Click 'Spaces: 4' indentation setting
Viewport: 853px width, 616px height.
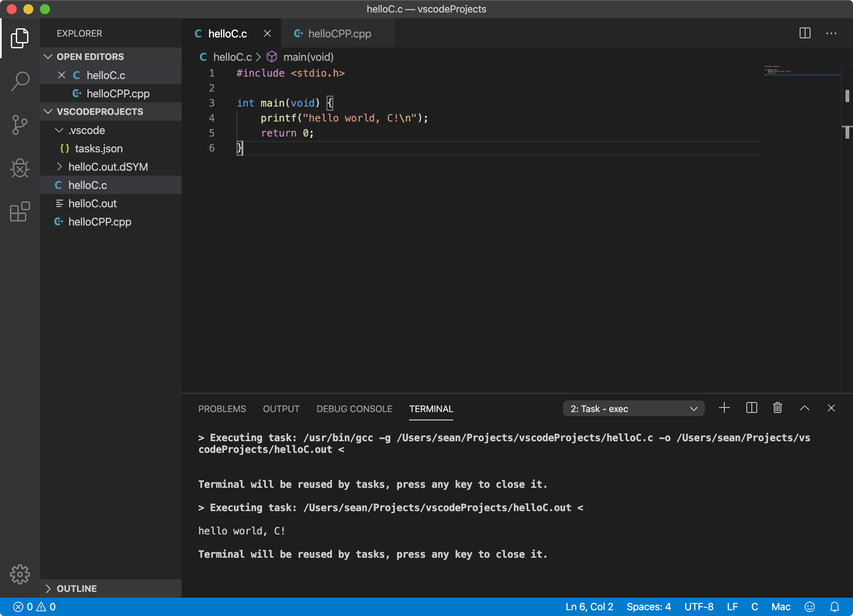click(648, 607)
